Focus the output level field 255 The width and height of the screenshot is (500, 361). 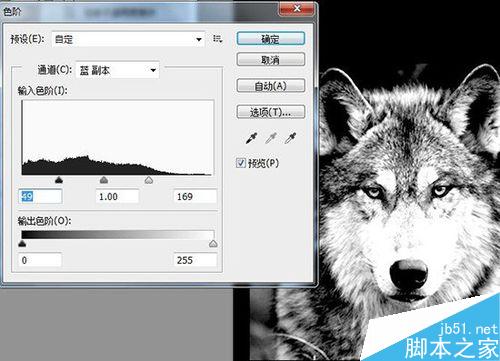[195, 260]
